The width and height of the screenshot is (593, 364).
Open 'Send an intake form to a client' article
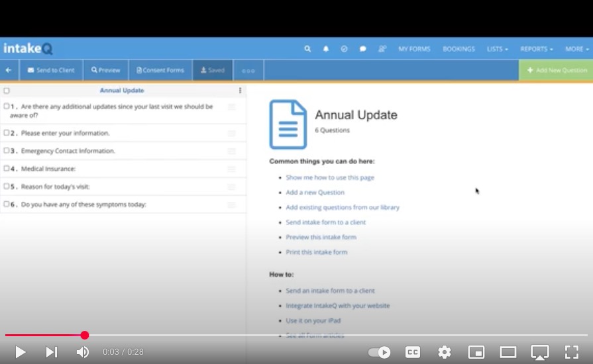330,291
